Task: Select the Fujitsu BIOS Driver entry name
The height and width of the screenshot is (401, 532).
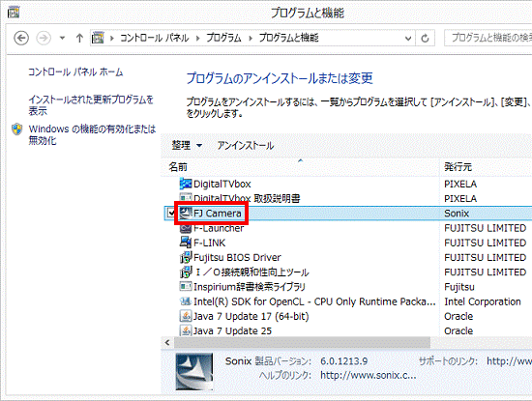Action: 237,258
